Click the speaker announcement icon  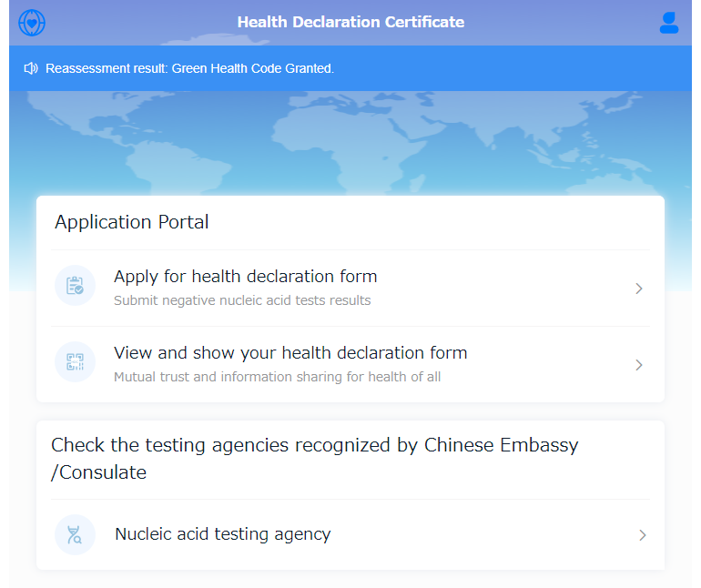pos(31,68)
